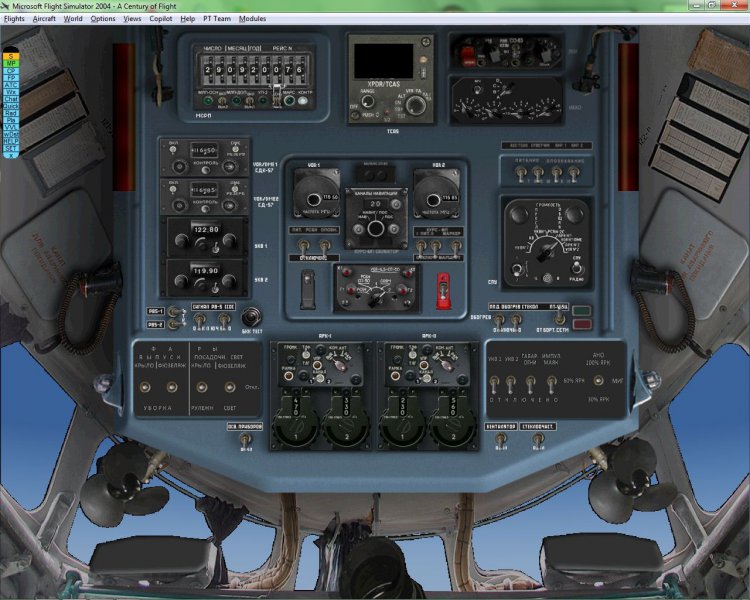Flip the ОСВ. ПРИБОРОВ lighting switch

(x=245, y=439)
